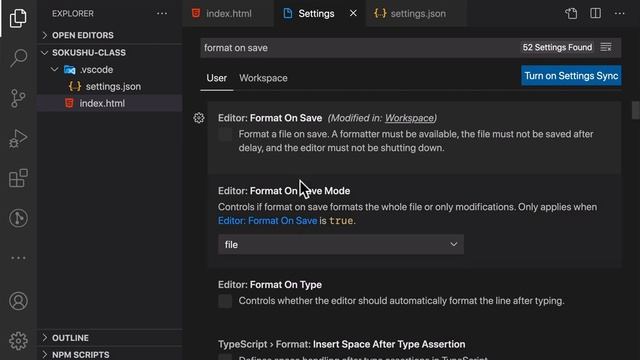
Task: Open gear menu for Format On Save setting
Action: (x=199, y=118)
